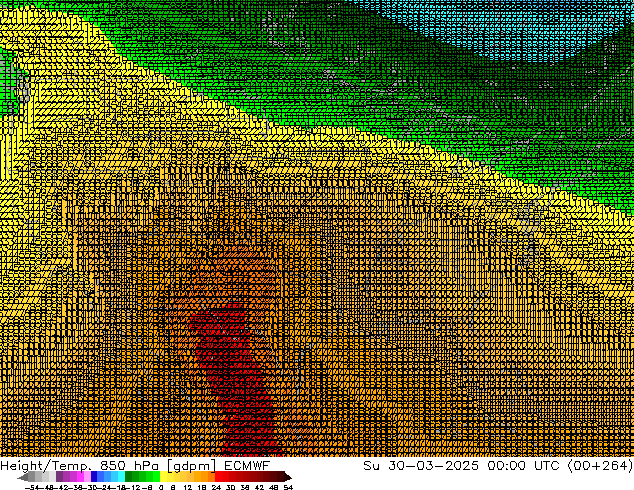The image size is (634, 490).
Task: Click the legend value label "0"
Action: (161, 487)
